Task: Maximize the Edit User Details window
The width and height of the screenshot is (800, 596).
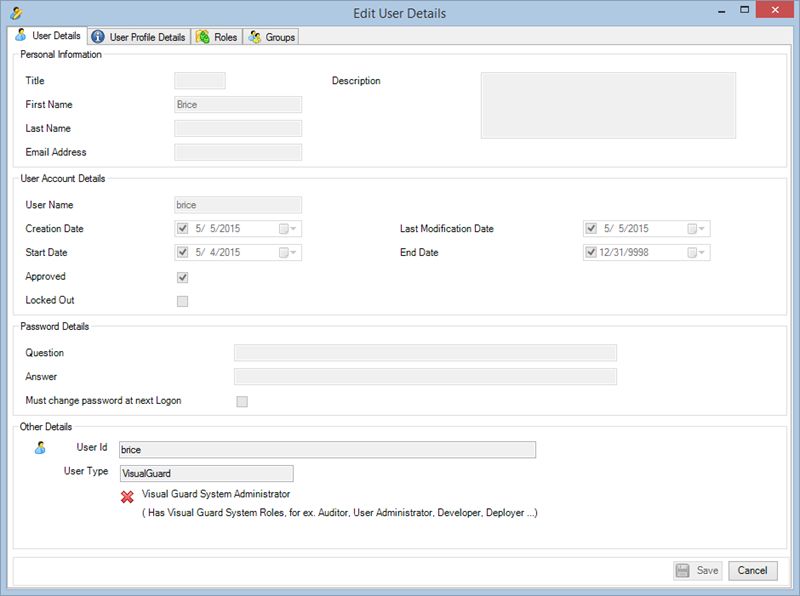Action: 744,10
